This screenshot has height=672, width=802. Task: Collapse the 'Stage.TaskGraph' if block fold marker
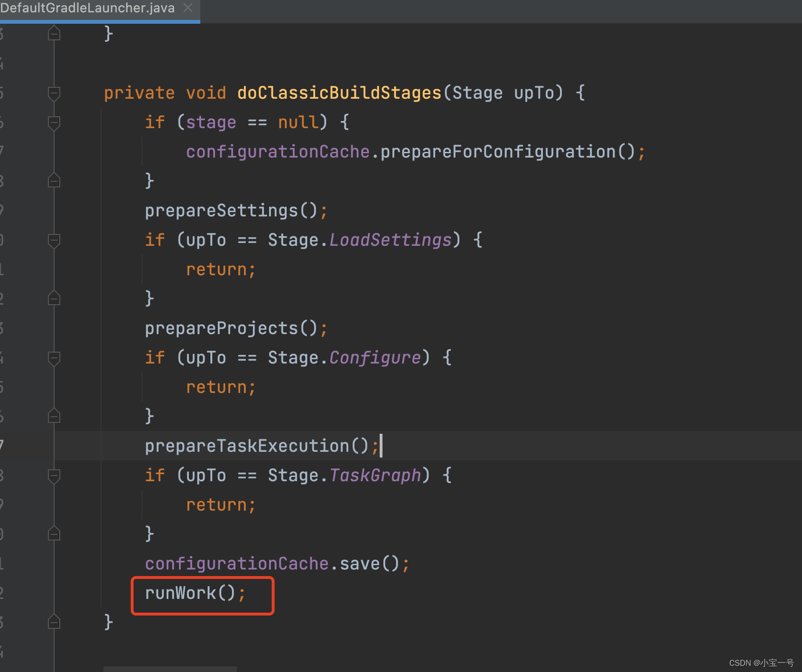tap(54, 476)
